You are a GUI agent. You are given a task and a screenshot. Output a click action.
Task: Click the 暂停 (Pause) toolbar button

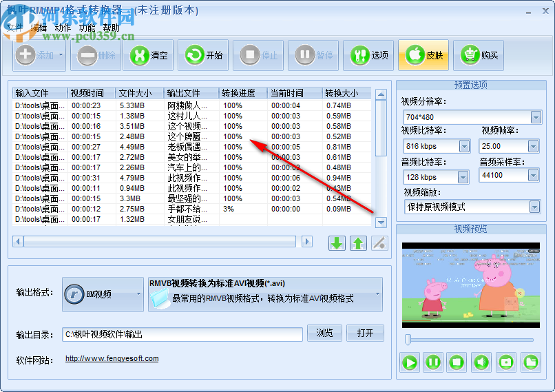313,55
